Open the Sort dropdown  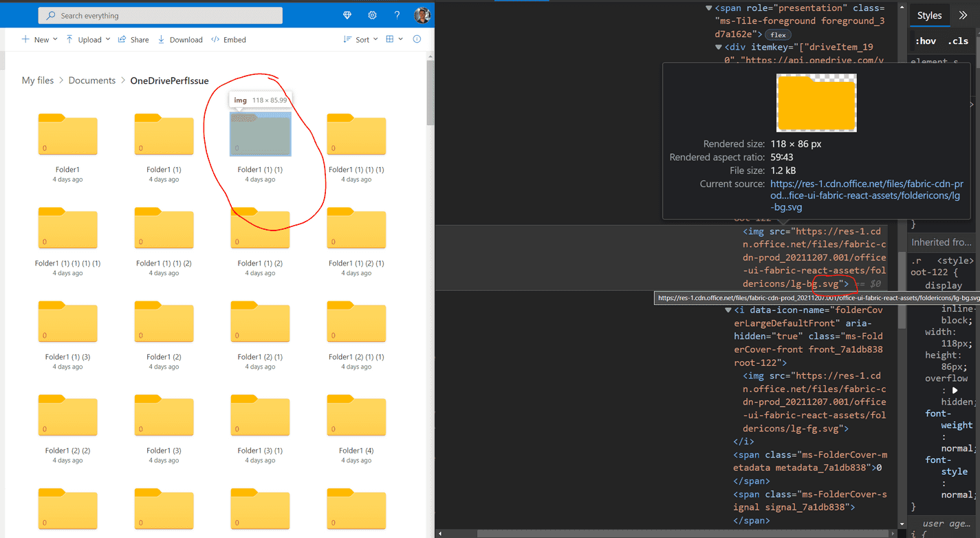click(360, 39)
